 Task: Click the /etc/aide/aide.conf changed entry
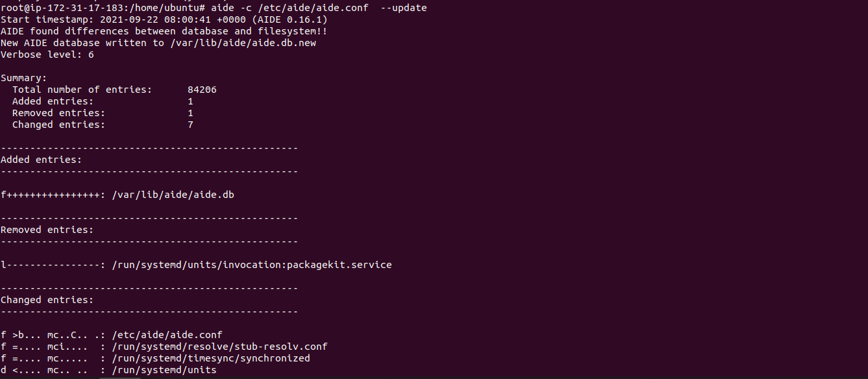pos(167,335)
